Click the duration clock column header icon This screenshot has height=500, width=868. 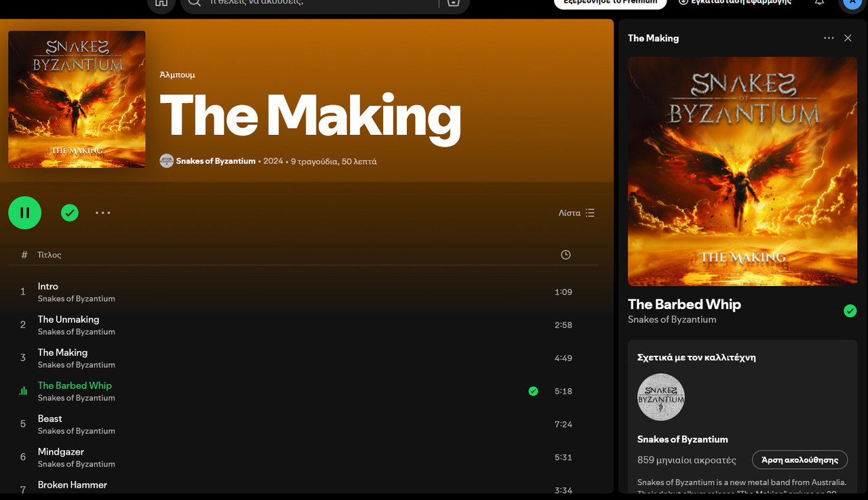pyautogui.click(x=566, y=255)
